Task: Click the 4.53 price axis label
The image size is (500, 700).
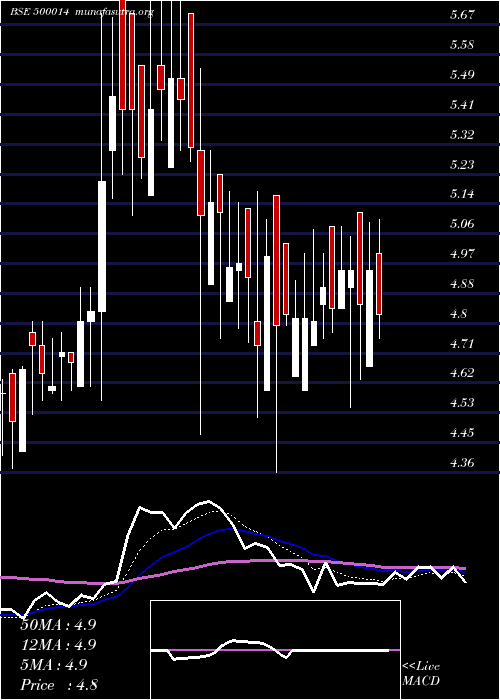Action: click(462, 403)
